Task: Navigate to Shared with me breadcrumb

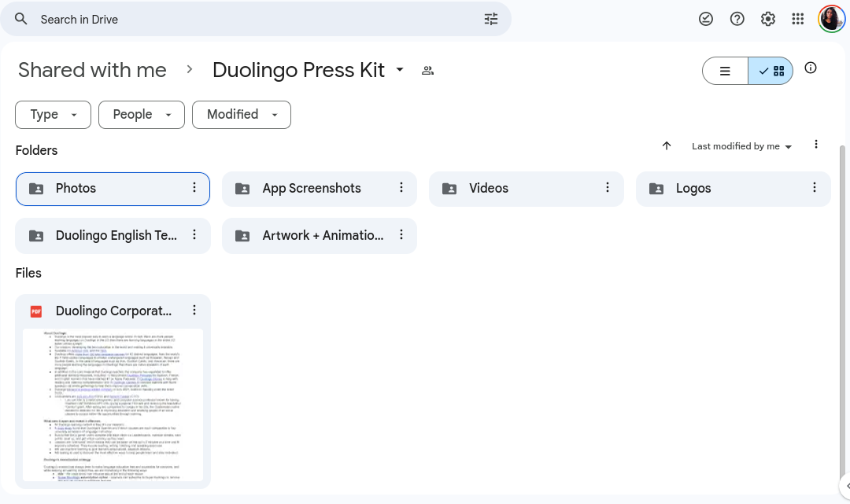Action: pyautogui.click(x=91, y=70)
